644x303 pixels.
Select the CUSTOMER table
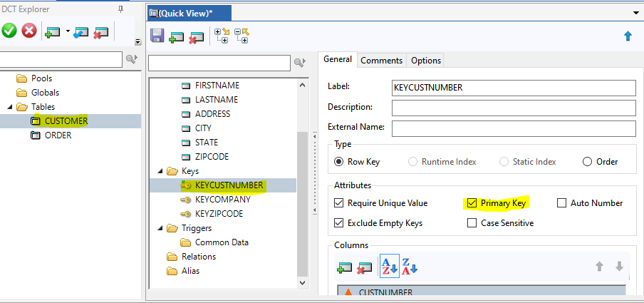point(66,121)
